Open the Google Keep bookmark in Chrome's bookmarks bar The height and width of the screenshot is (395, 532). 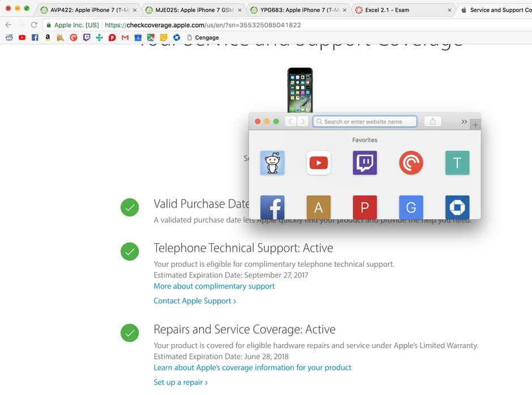[x=164, y=37]
